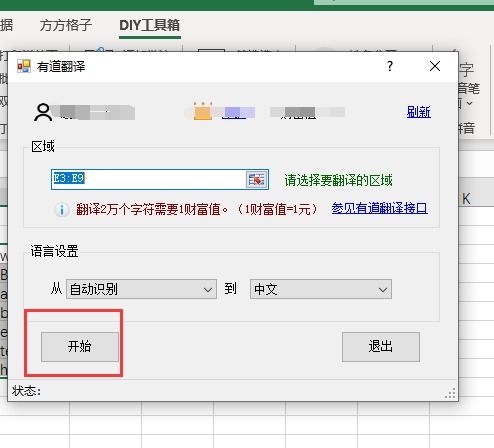The height and width of the screenshot is (448, 494).
Task: Click the 刷新 link
Action: [419, 112]
